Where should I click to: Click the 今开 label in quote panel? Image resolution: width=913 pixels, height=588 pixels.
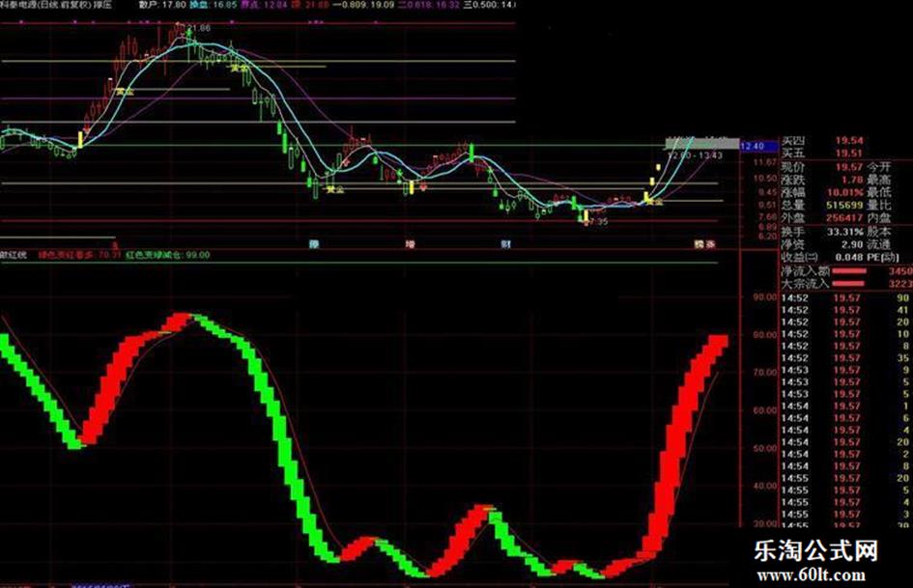click(878, 167)
